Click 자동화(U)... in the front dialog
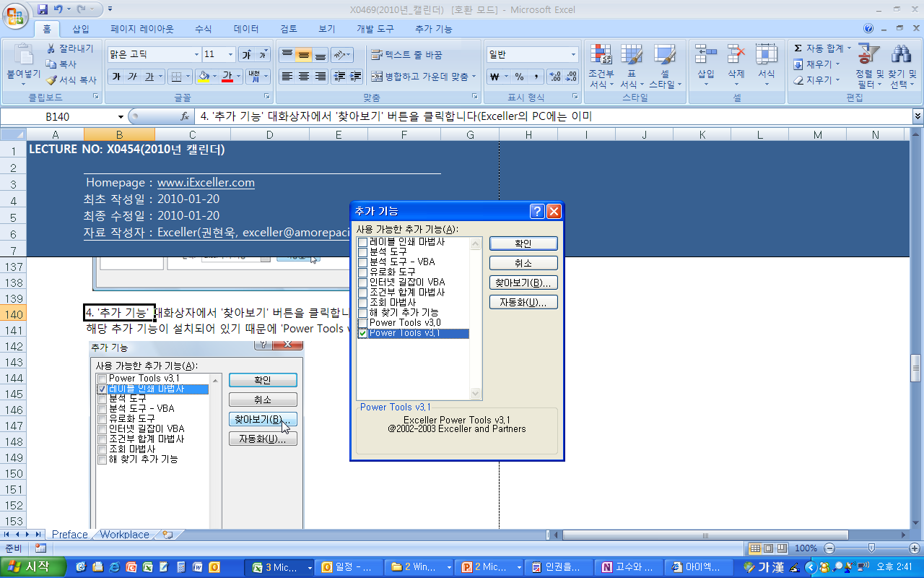The image size is (924, 578). point(523,302)
